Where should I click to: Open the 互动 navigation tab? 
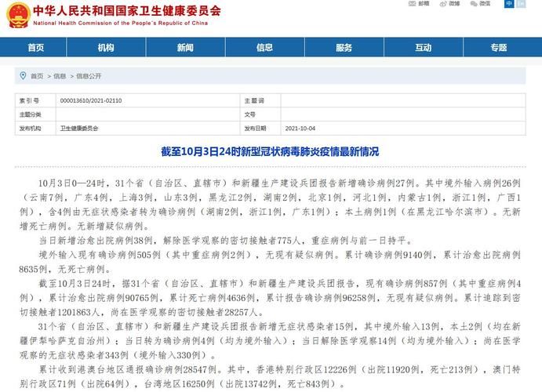coord(423,47)
